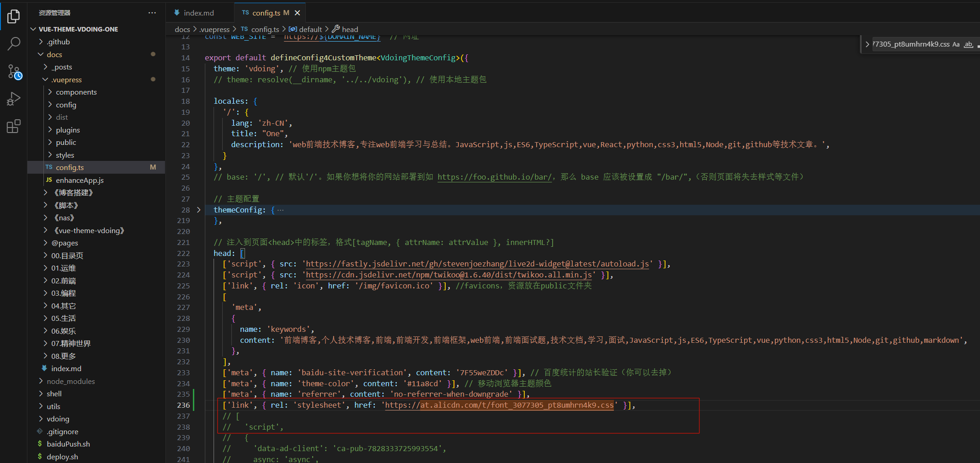This screenshot has height=463, width=980.
Task: Toggle Match Case (Aa) in find widget
Action: tap(956, 44)
